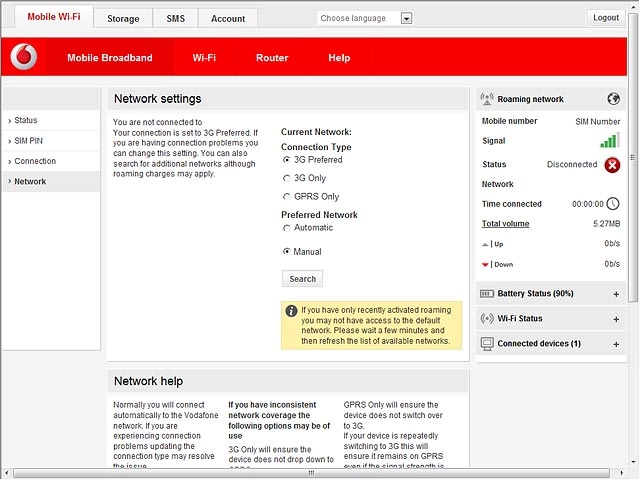Expand the Battery Status panel
The height and width of the screenshot is (480, 640).
616,294
